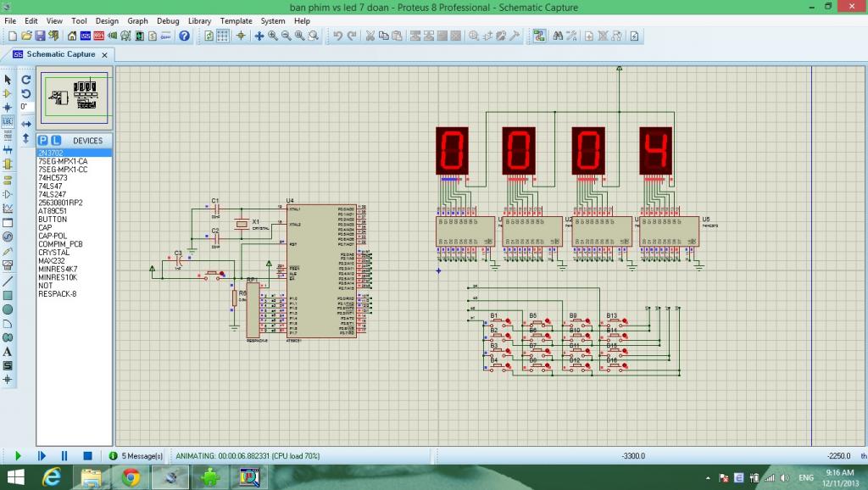Stop the simulation
The width and height of the screenshot is (868, 490).
click(x=86, y=456)
